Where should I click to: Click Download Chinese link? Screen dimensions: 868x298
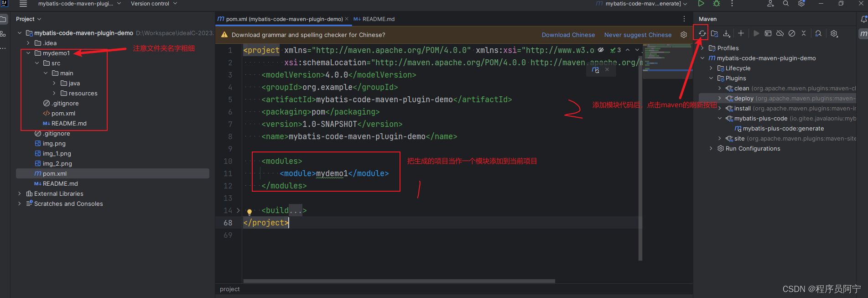point(568,35)
